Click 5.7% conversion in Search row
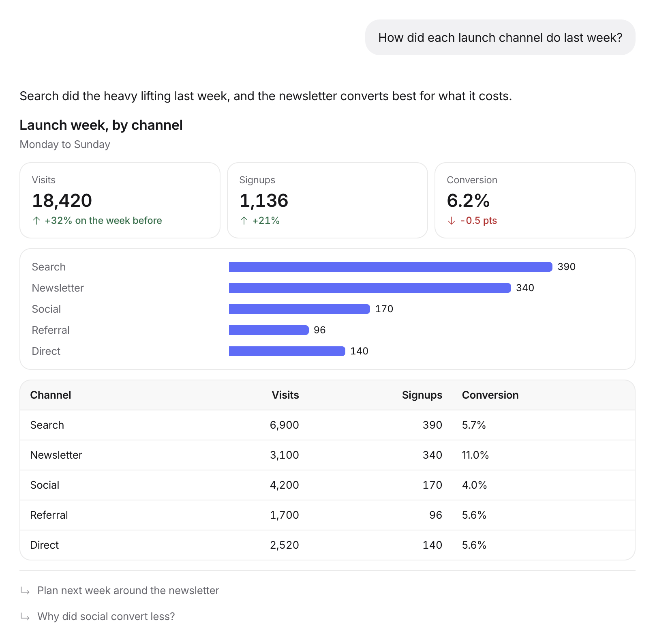Viewport: 655px width, 644px height. click(x=474, y=425)
